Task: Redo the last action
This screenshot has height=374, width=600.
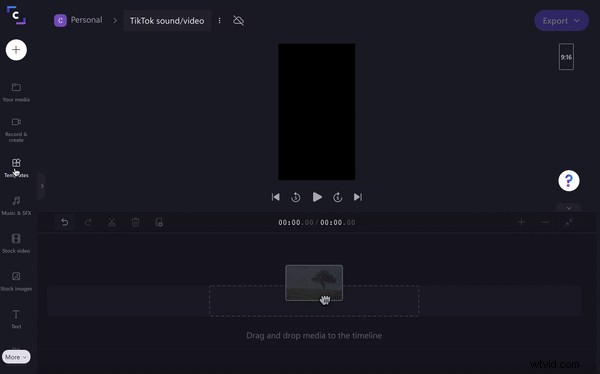Action: [88, 222]
